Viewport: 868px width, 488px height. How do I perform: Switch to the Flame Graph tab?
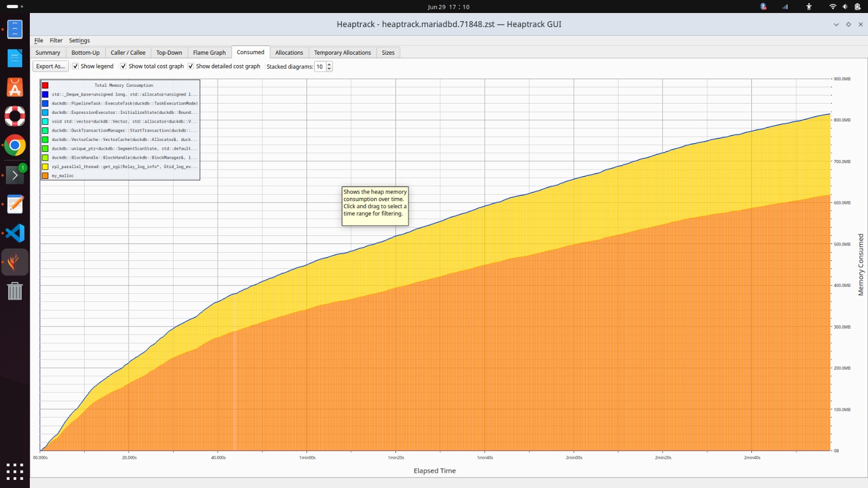point(209,53)
